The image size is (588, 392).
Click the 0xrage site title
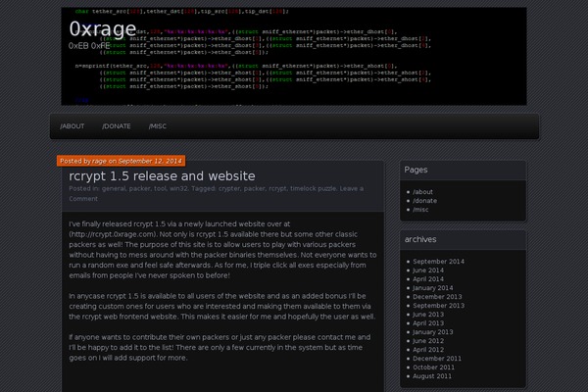click(x=102, y=28)
